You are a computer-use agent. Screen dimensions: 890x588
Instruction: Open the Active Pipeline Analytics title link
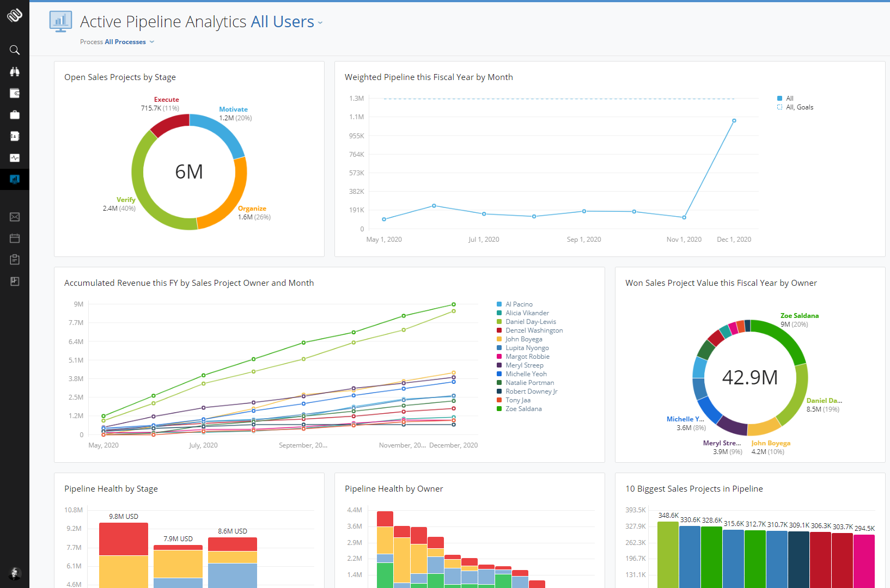coord(163,22)
